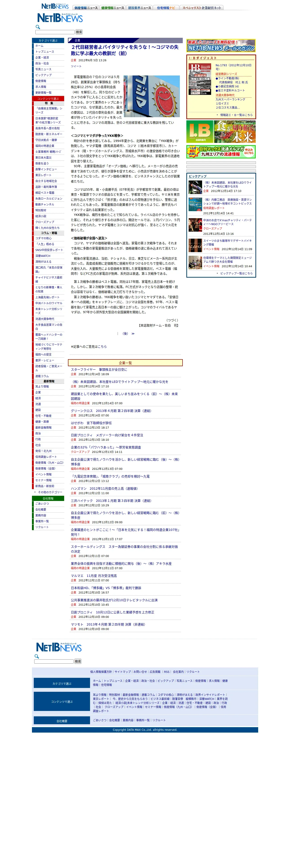Open 耳より情報 sidebar link
The height and width of the screenshot is (868, 289).
(x=42, y=386)
